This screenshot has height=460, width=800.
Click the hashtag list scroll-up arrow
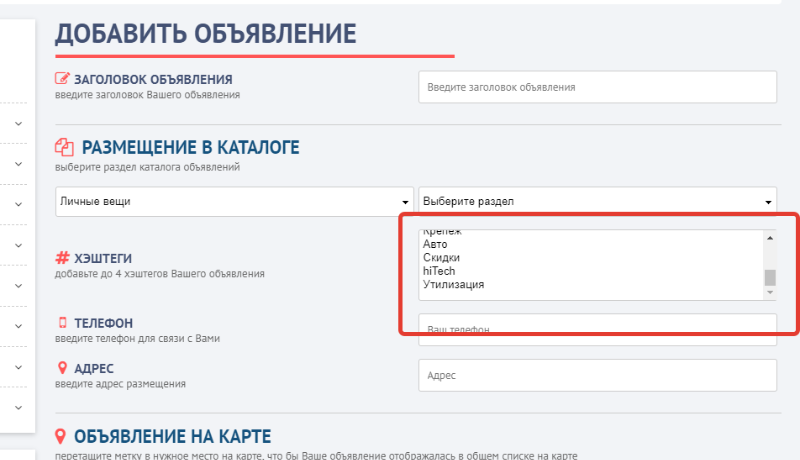(769, 238)
